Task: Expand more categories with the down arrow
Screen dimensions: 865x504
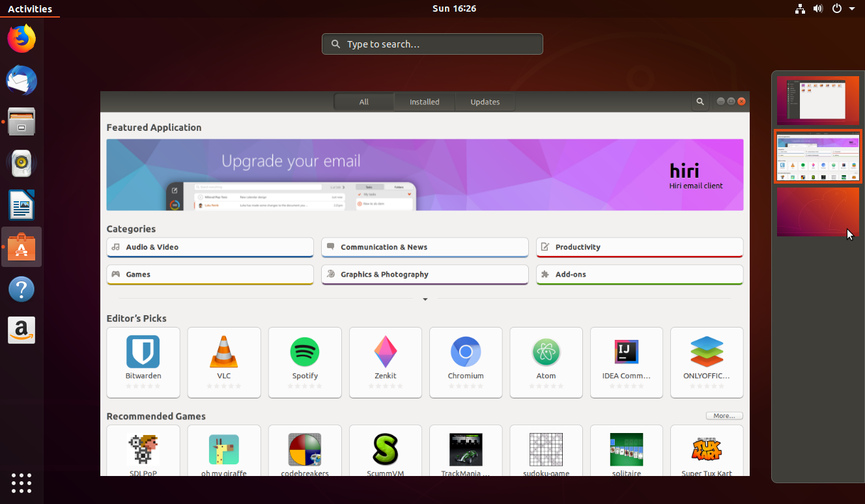Action: (425, 299)
